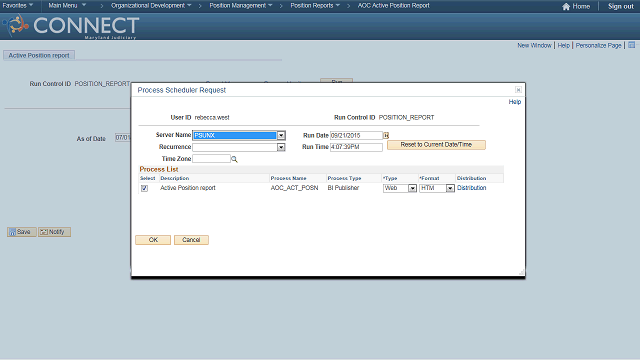Open the Favorites menu
This screenshot has width=640, height=360.
18,5
